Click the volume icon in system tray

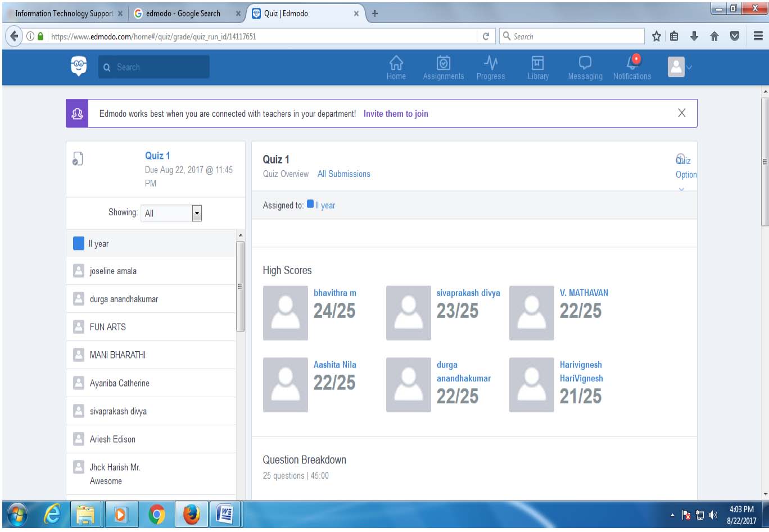pos(713,515)
